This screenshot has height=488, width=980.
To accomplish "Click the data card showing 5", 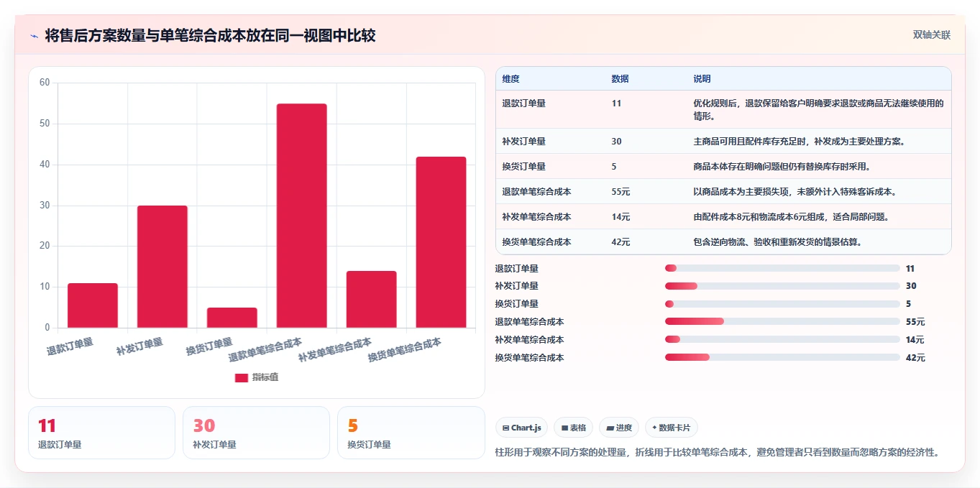I will pyautogui.click(x=411, y=433).
